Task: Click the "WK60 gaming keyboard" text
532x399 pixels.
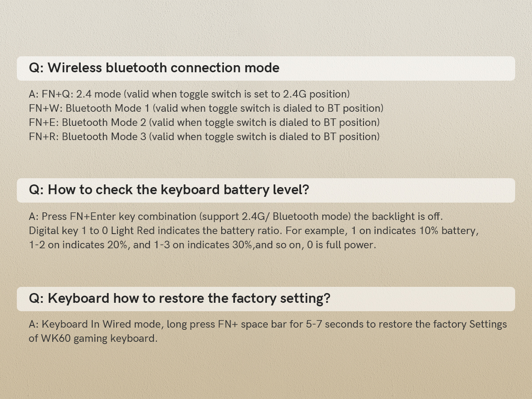Action: (x=98, y=338)
